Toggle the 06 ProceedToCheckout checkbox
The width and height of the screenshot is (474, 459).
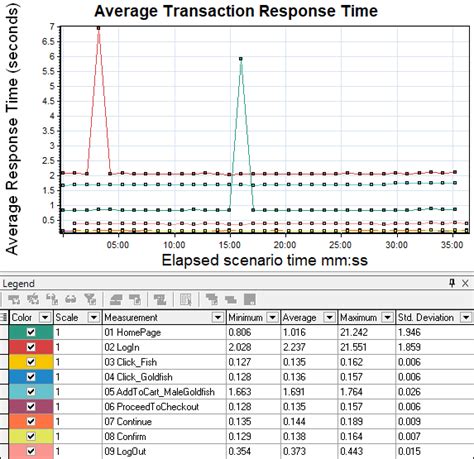point(31,406)
